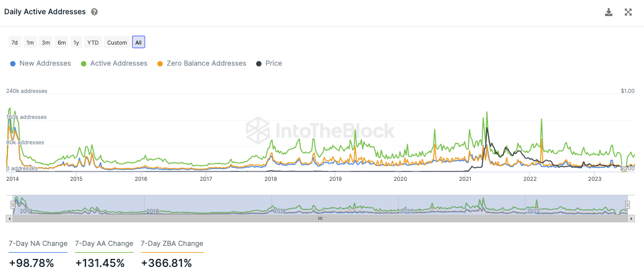Click the navigator scrollbar left arrow
Image resolution: width=644 pixels, height=275 pixels.
pyautogui.click(x=9, y=219)
